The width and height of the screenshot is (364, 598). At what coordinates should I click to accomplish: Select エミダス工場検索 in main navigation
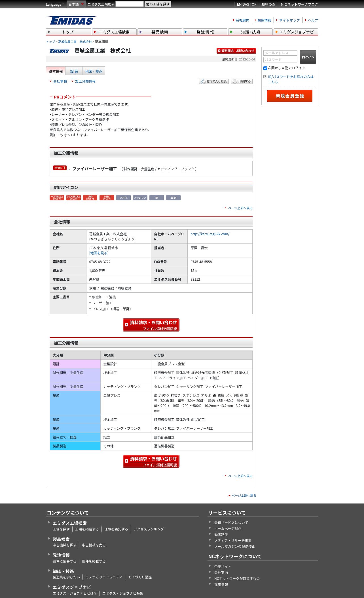[114, 32]
